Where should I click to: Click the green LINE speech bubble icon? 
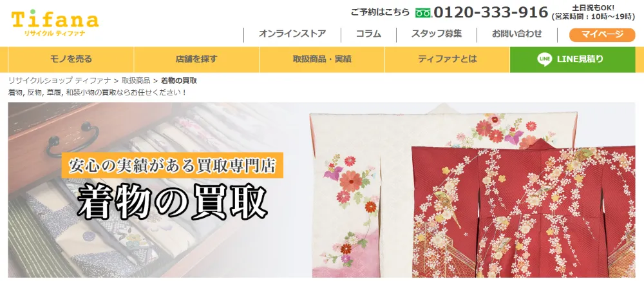pyautogui.click(x=545, y=59)
